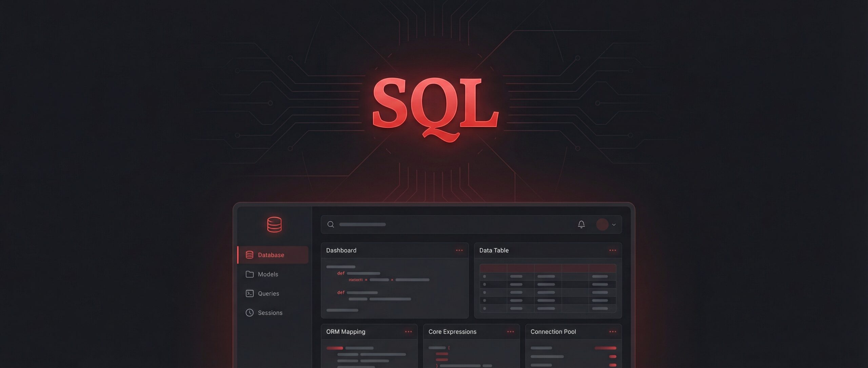The height and width of the screenshot is (368, 868).
Task: Open Data Table three-dot menu
Action: coord(612,250)
